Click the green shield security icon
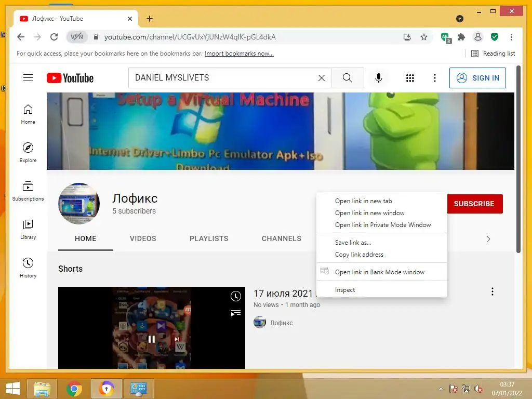Image resolution: width=532 pixels, height=399 pixels. (x=495, y=37)
